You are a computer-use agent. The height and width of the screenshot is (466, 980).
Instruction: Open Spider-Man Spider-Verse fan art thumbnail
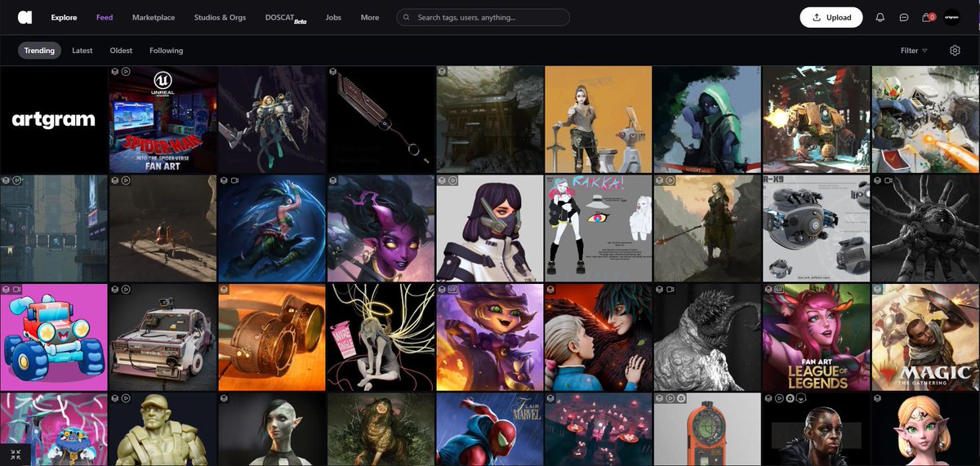coord(163,119)
